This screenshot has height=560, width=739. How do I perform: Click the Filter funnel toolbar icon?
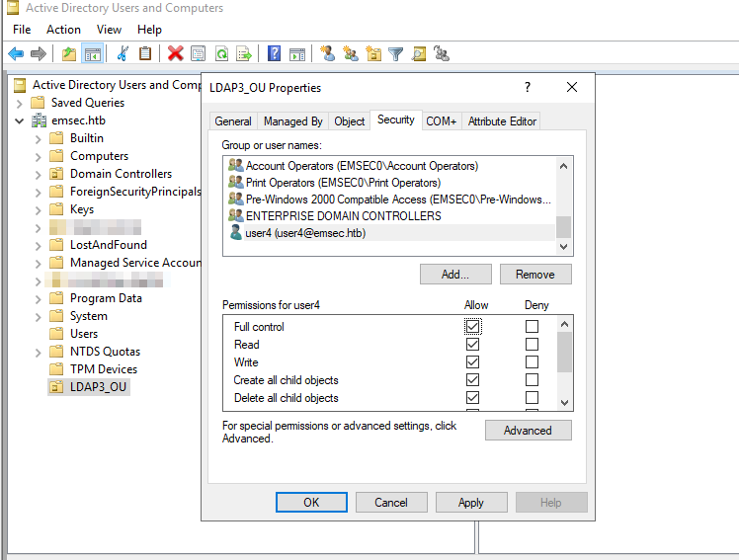point(395,53)
